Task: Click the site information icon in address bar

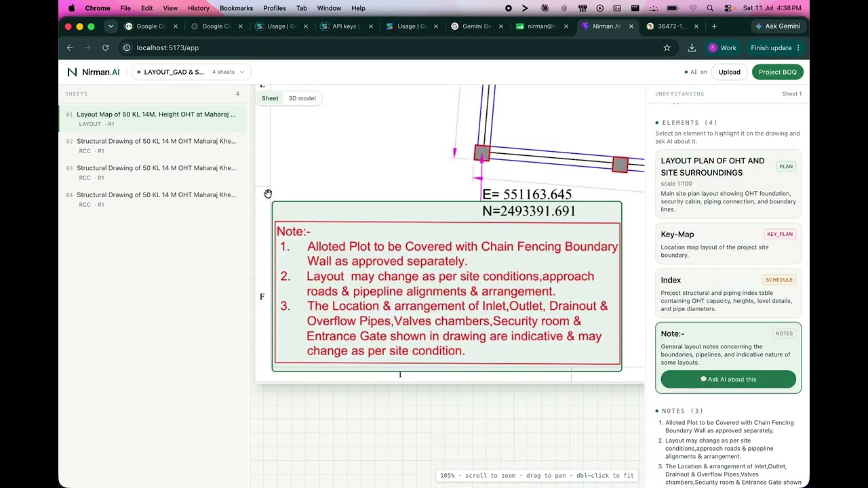Action: pos(127,48)
